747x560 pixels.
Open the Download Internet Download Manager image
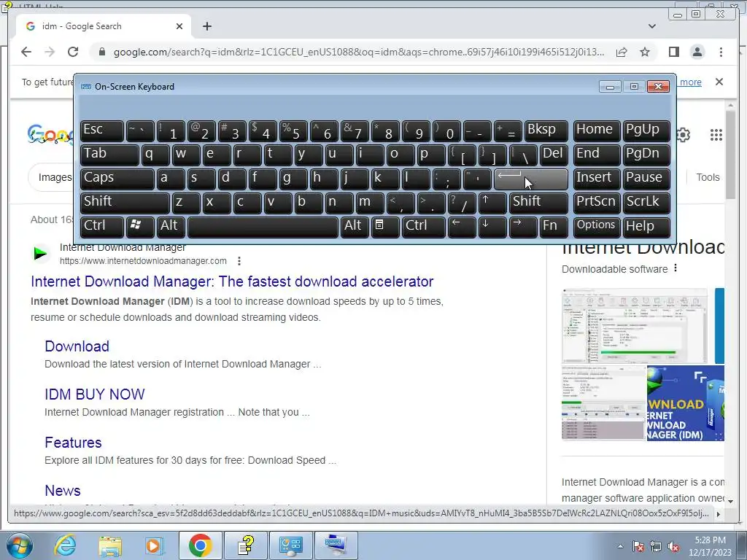coord(685,403)
